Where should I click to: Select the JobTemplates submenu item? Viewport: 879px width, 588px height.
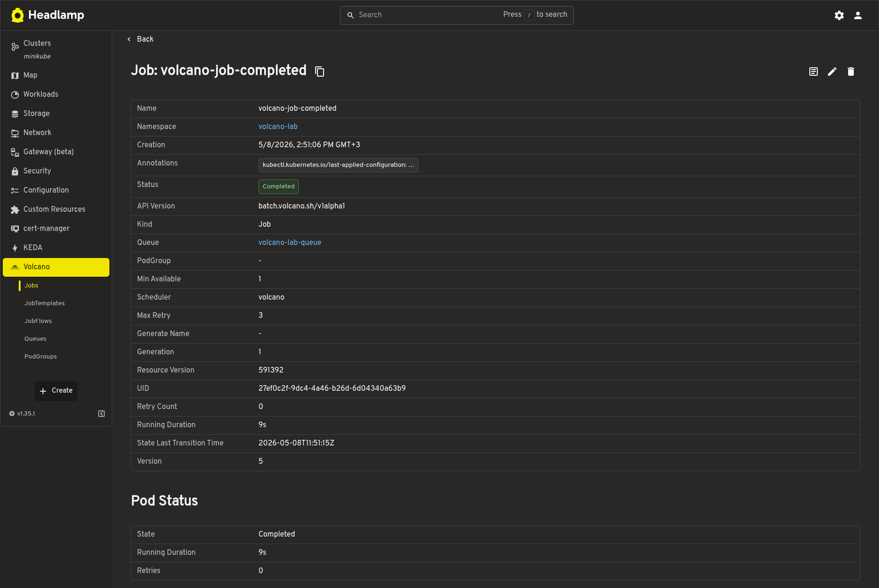pos(44,303)
